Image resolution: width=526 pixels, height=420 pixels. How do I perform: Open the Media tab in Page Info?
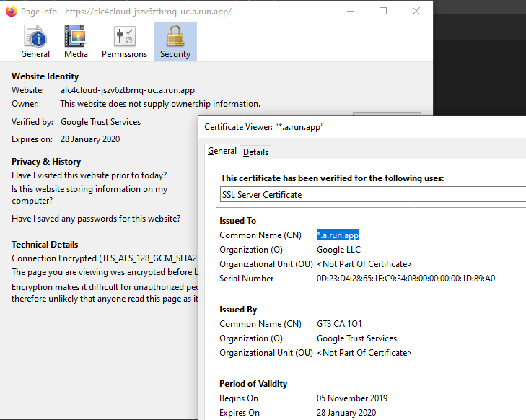pos(76,42)
